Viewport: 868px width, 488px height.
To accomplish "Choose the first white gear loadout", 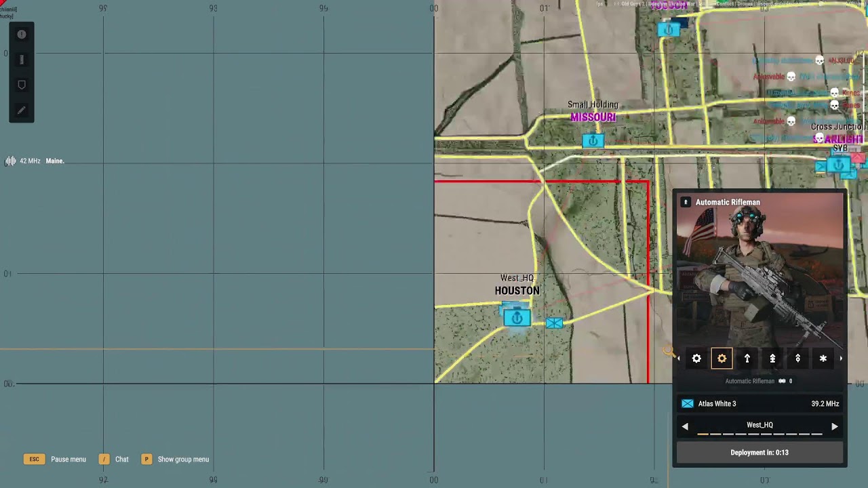I will pyautogui.click(x=696, y=359).
